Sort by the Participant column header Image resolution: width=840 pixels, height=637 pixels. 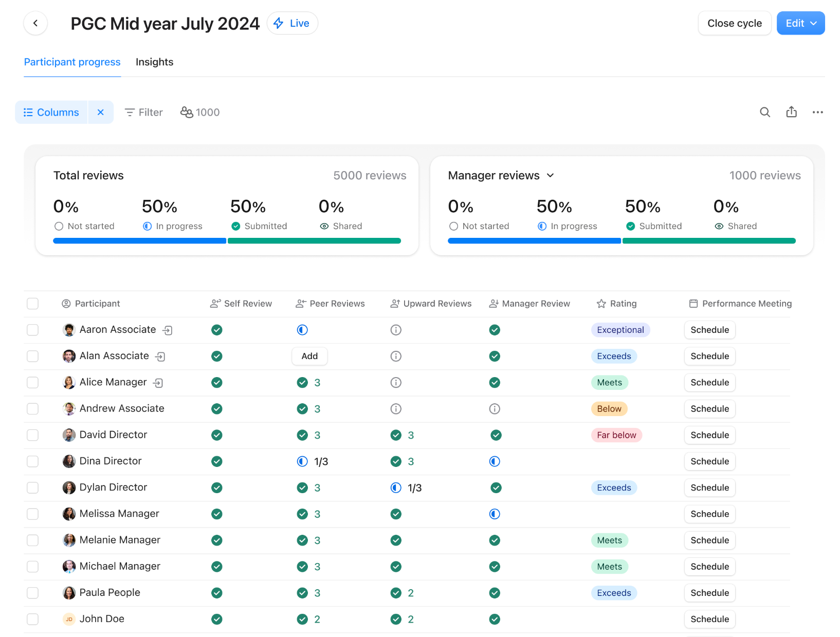pyautogui.click(x=91, y=304)
